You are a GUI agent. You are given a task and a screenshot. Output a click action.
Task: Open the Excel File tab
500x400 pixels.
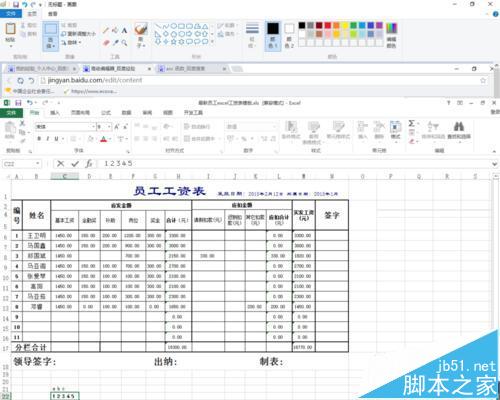(11, 113)
